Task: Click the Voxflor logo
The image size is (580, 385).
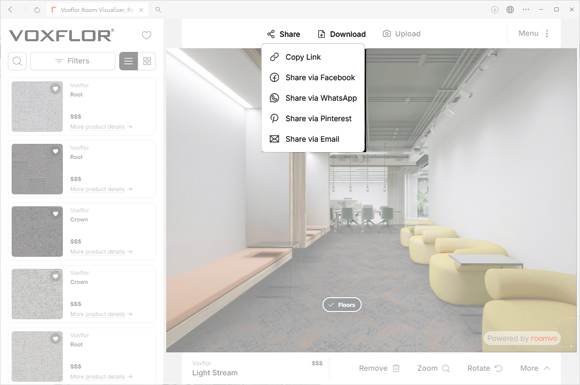Action: click(61, 36)
